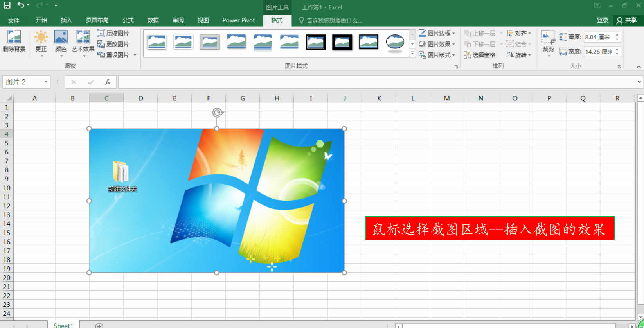
Task: Click the Remove Background (删除背景) icon
Action: pyautogui.click(x=14, y=41)
